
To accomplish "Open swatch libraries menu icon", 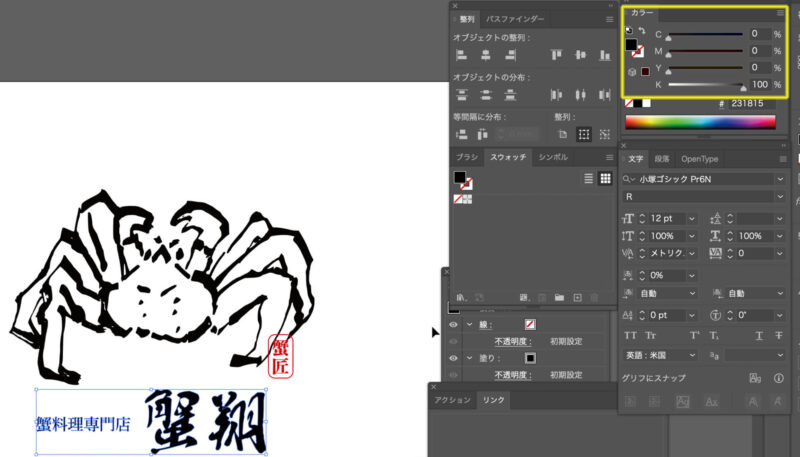I will pyautogui.click(x=461, y=297).
